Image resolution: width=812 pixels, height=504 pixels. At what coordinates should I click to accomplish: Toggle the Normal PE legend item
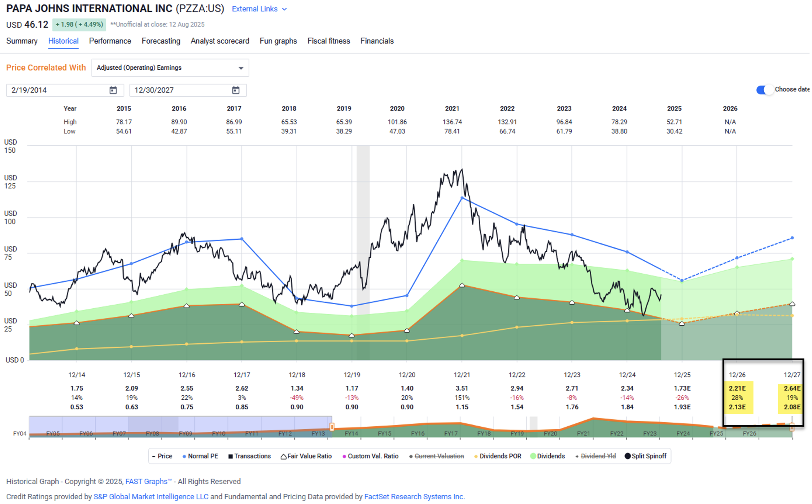[200, 456]
